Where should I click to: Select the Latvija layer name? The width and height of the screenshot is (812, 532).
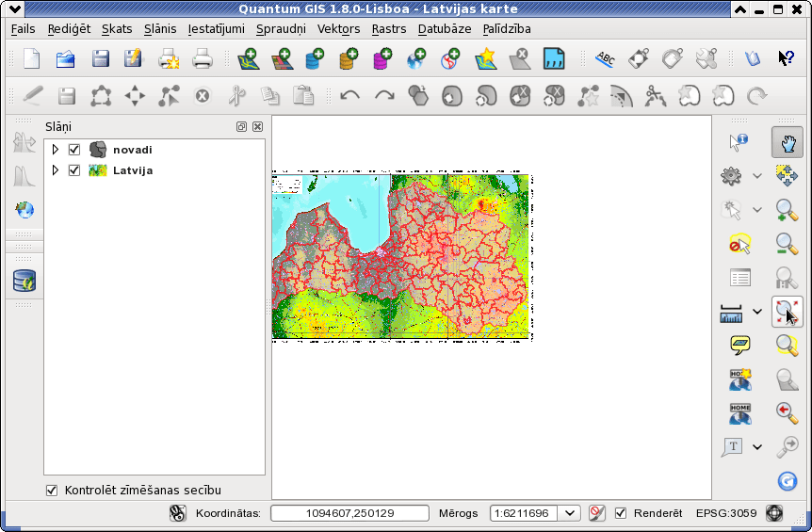133,170
